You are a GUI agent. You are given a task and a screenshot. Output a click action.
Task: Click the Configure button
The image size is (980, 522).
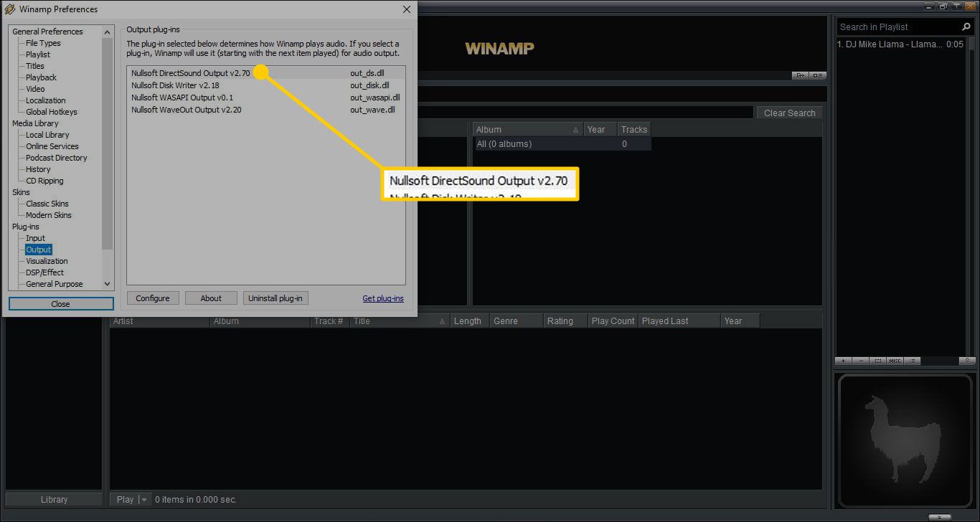click(x=153, y=298)
